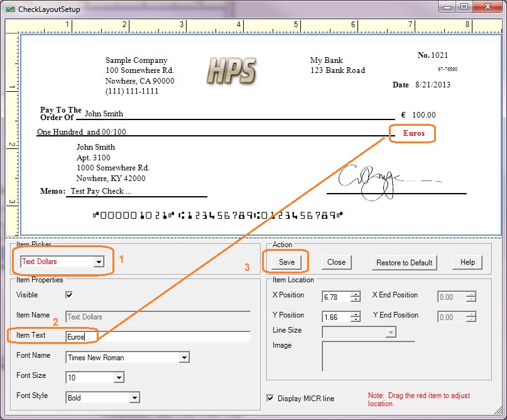507x420 pixels.
Task: Click the HPS logo on the check
Action: coord(231,70)
